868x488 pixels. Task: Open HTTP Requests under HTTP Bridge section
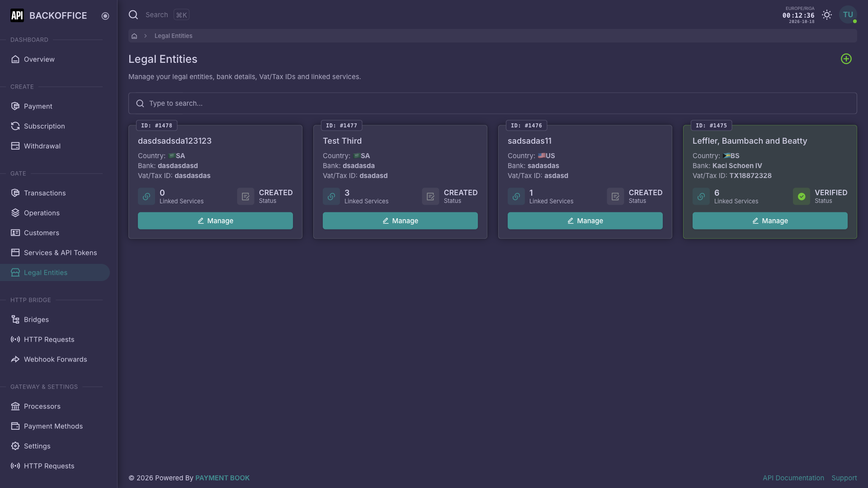click(55, 339)
